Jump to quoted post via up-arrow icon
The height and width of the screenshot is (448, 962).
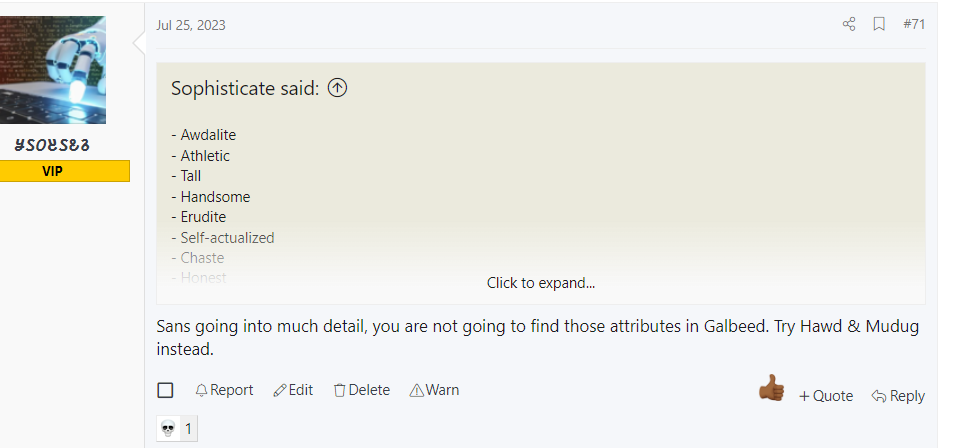tap(337, 88)
